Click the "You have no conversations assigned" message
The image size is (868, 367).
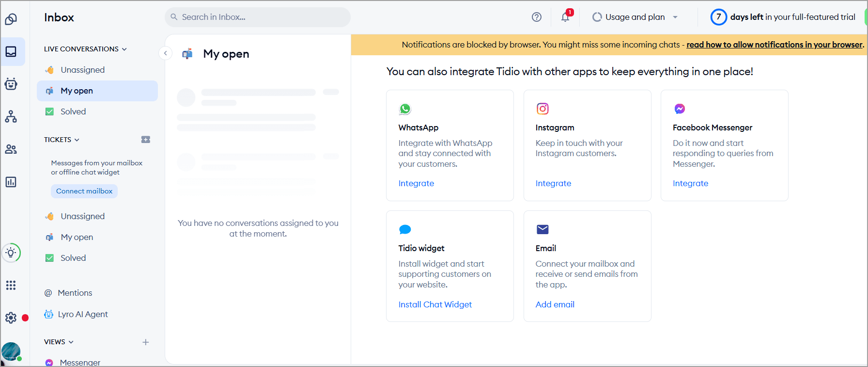click(258, 228)
